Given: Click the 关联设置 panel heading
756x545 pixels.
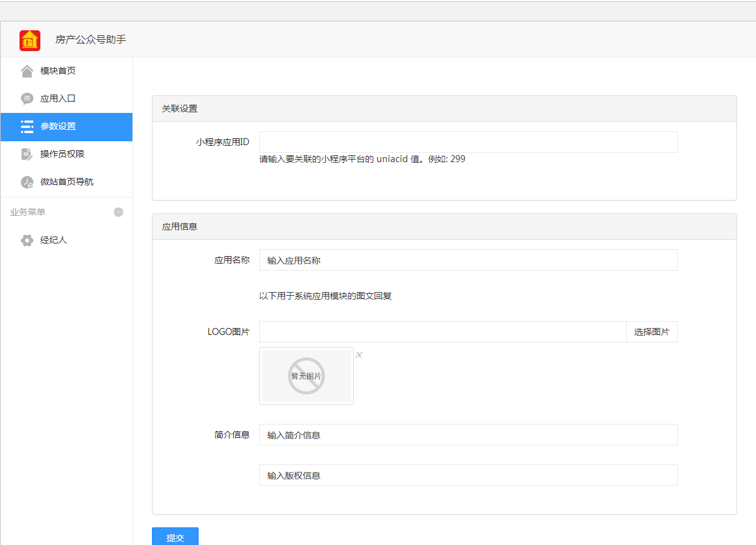Looking at the screenshot, I should point(179,108).
